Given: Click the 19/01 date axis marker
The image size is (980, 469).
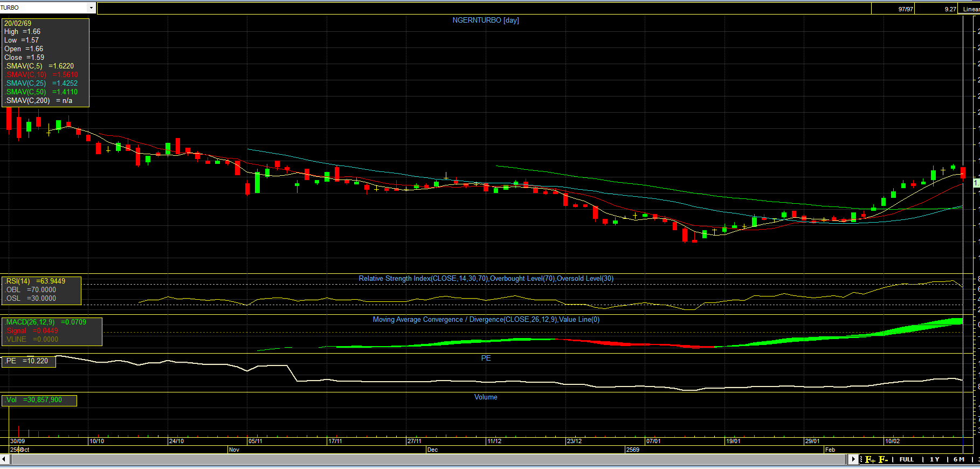Looking at the screenshot, I should coord(733,441).
